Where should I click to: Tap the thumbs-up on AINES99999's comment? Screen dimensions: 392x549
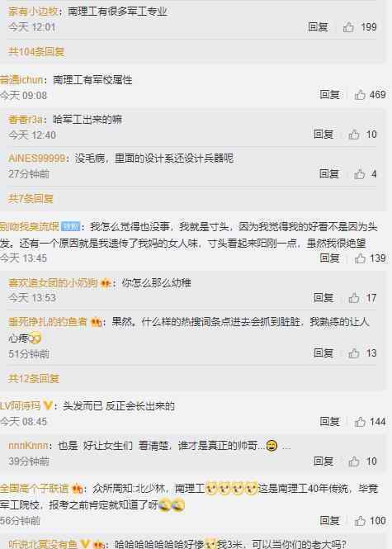360,173
